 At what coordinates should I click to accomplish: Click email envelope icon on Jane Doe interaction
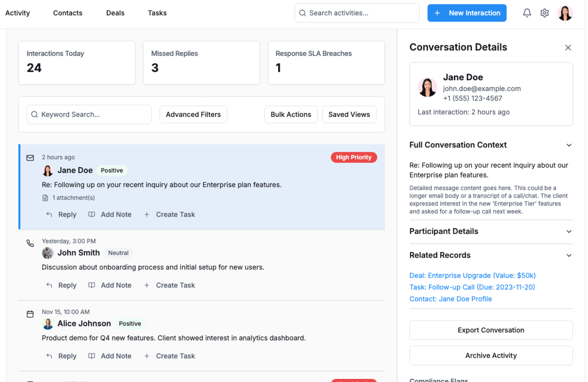click(30, 158)
